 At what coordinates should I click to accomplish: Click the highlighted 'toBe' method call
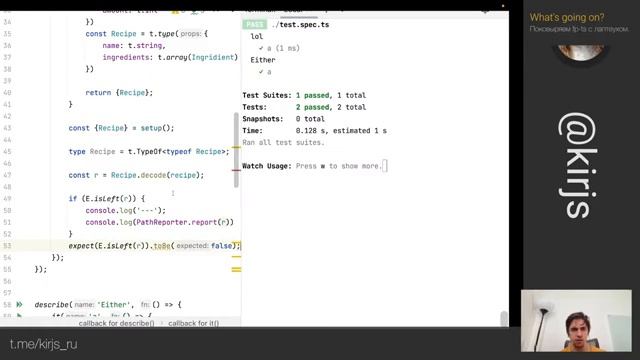pyautogui.click(x=162, y=246)
